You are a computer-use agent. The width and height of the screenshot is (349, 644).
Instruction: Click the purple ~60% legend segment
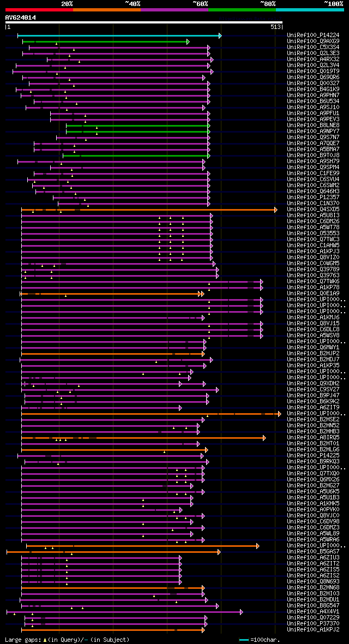pyautogui.click(x=174, y=9)
